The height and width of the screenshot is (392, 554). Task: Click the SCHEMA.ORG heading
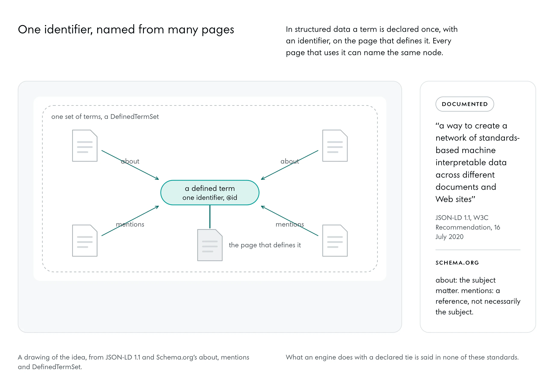coord(457,263)
